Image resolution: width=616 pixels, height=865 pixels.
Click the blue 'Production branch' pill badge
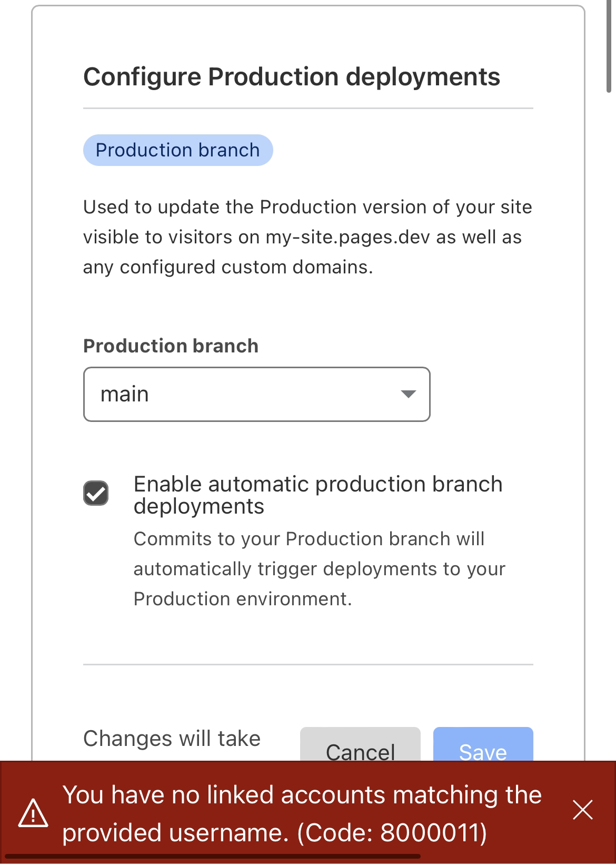click(178, 150)
